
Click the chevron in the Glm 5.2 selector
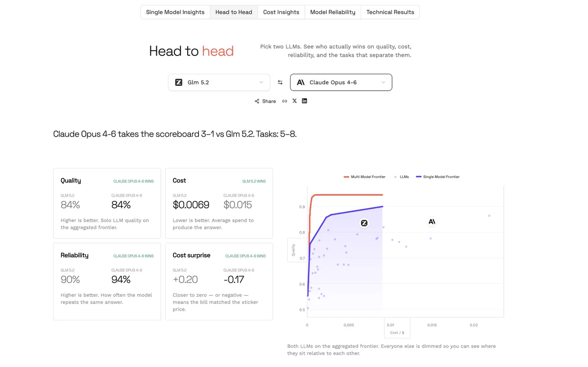pos(261,82)
